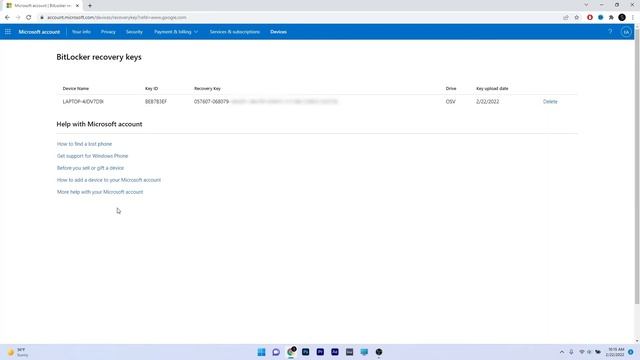Open the Chrome profile avatar
Viewport: 640px width, 360px height.
pos(622,18)
